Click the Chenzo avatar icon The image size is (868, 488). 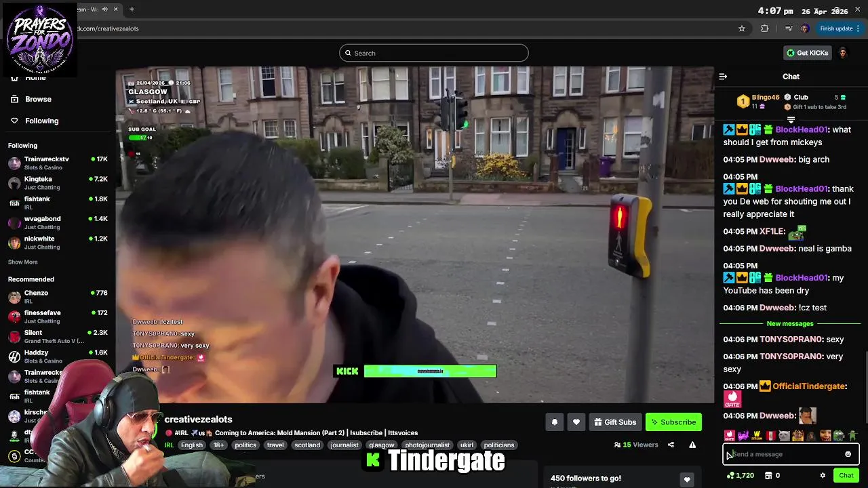pyautogui.click(x=14, y=297)
